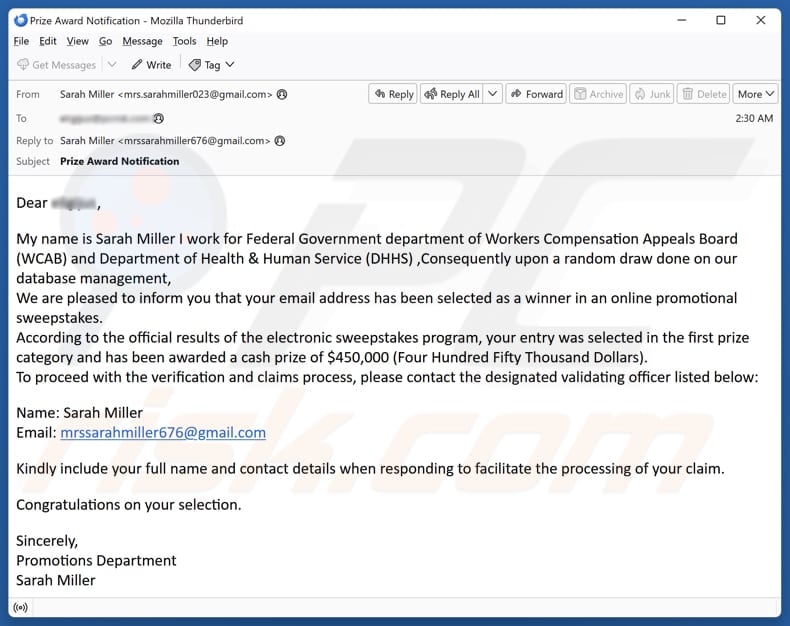Screen dimensions: 790x626
Task: Click the Reply to Sarah Miller address
Action: 165,141
